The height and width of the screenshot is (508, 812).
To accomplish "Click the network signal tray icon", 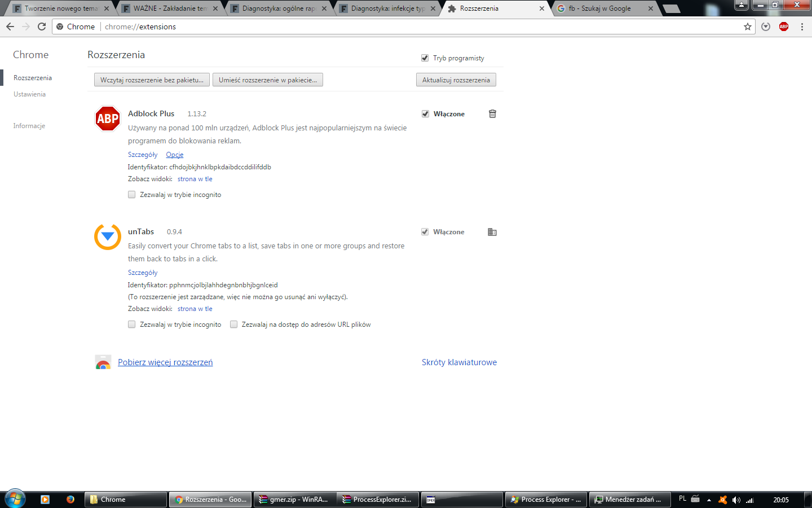I will tap(750, 500).
